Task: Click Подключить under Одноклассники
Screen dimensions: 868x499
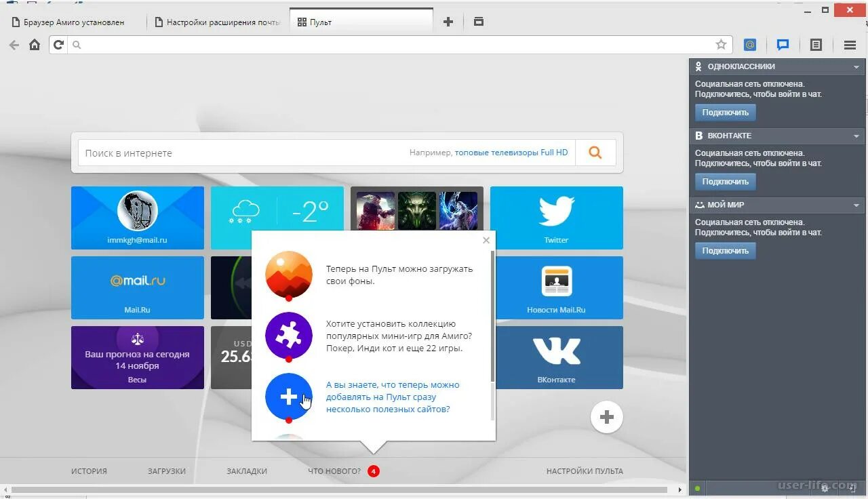Action: (x=725, y=113)
